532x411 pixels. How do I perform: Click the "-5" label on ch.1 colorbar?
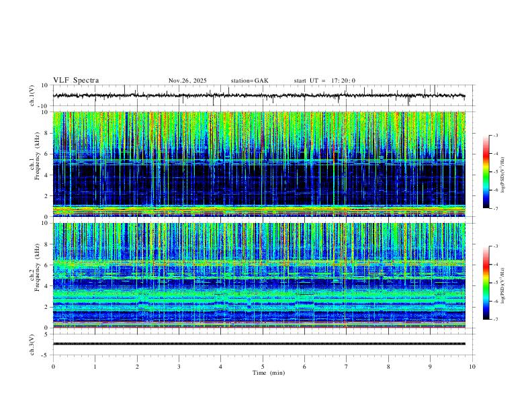pyautogui.click(x=496, y=172)
